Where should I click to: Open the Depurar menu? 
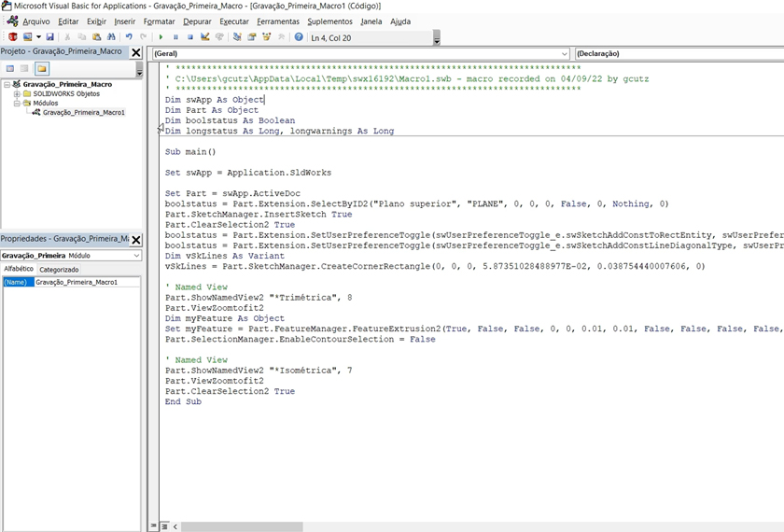(197, 21)
